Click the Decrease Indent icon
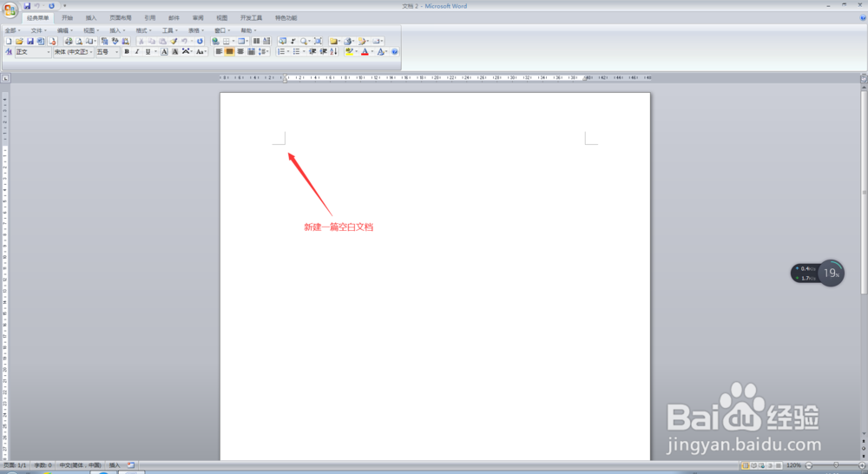Screen dimensions: 868x474 [312, 51]
